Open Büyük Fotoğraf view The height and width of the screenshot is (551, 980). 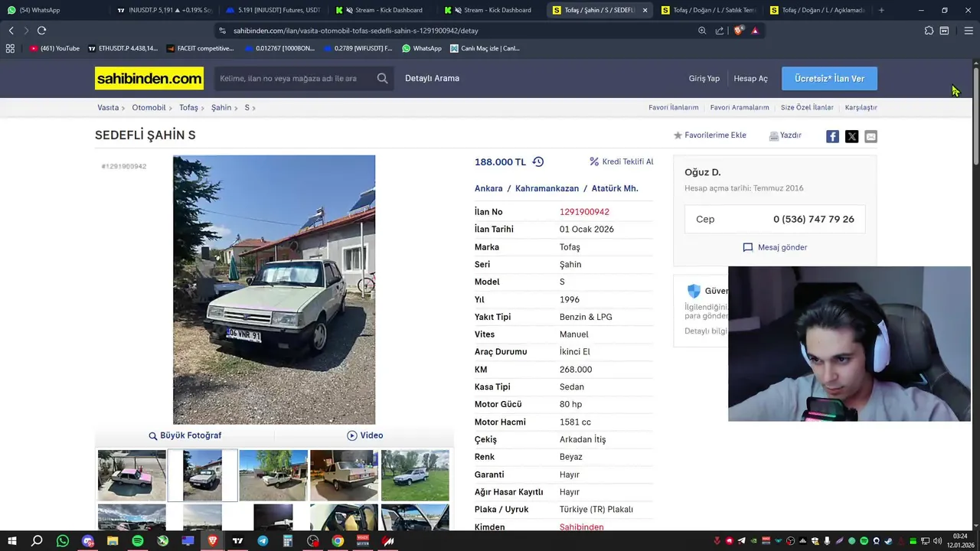coord(185,435)
